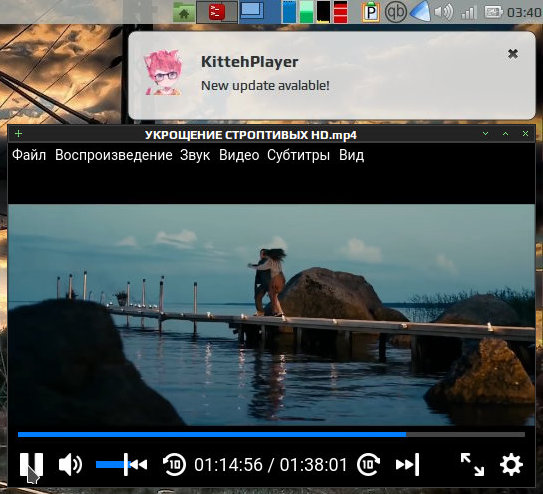Open the home folder panel icon
This screenshot has height=494, width=543.
click(184, 12)
